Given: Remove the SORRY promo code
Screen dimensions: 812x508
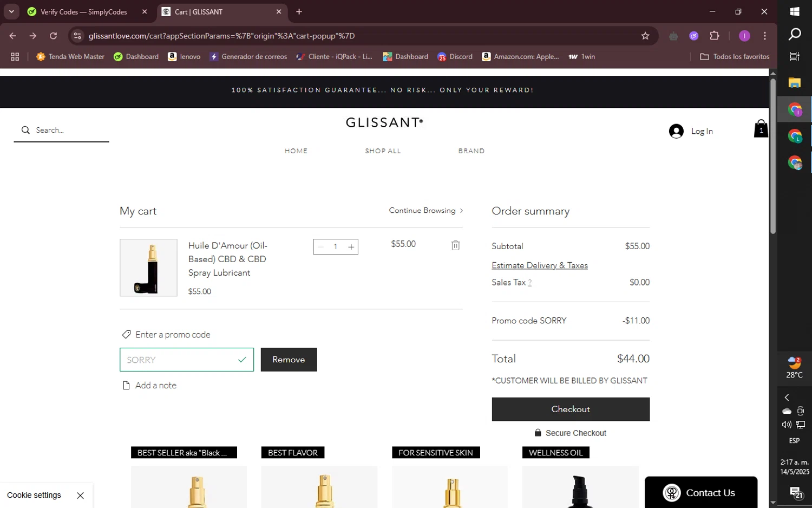Looking at the screenshot, I should tap(289, 360).
